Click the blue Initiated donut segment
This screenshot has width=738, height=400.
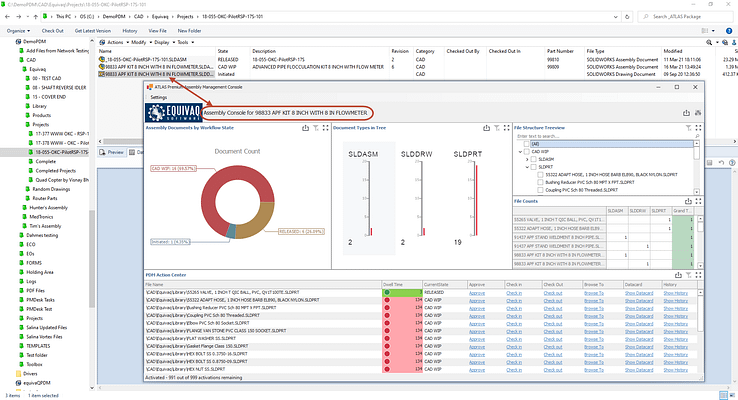(231, 231)
